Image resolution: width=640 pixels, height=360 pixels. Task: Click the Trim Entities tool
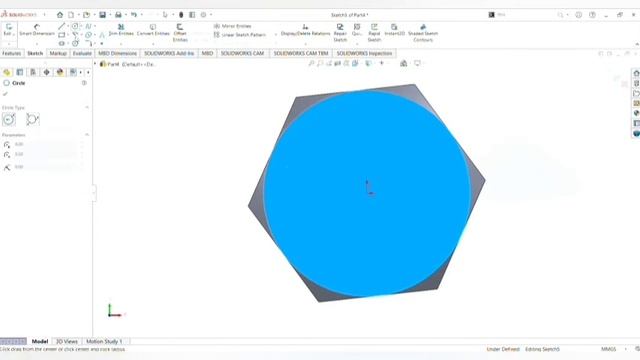coord(121,30)
